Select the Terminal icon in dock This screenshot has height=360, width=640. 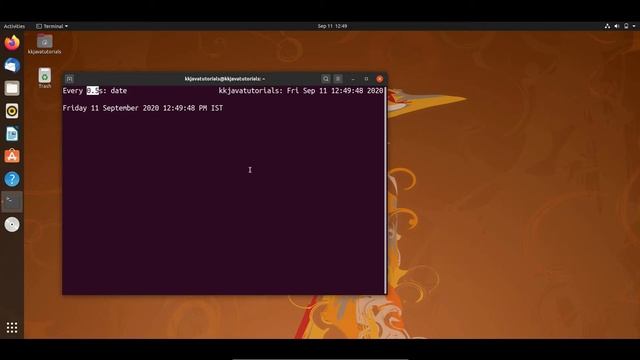click(12, 202)
